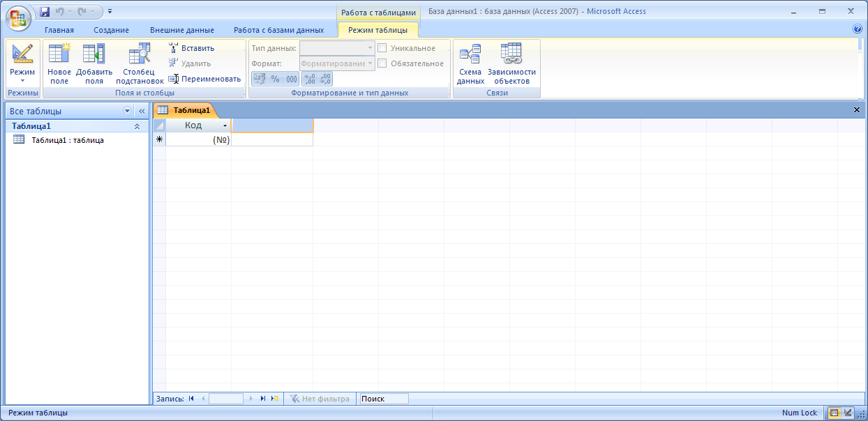Open the Формат combo box

(x=338, y=63)
